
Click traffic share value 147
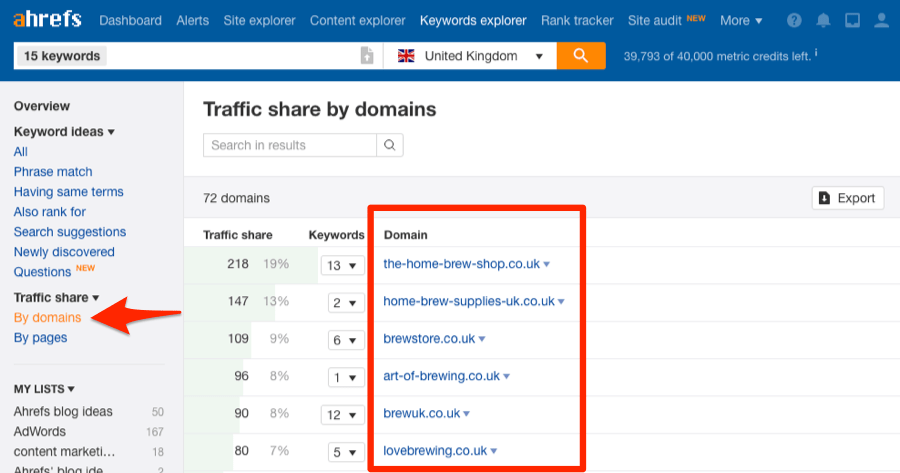(x=238, y=301)
